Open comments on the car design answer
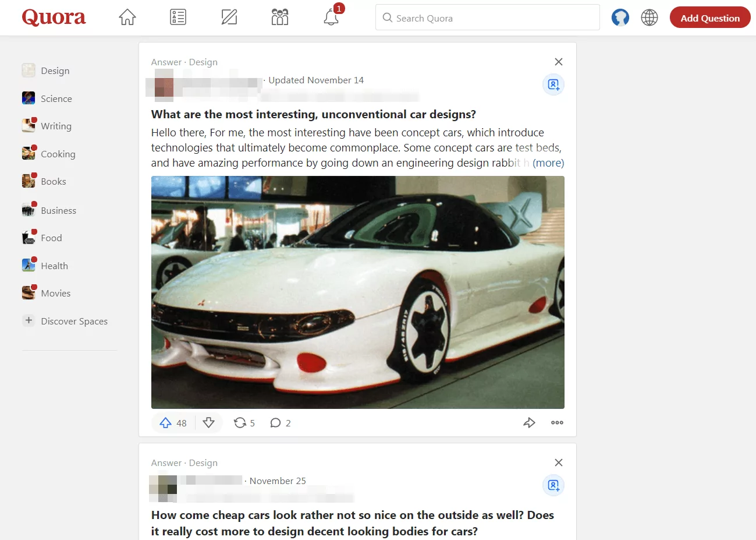756x540 pixels. point(275,422)
